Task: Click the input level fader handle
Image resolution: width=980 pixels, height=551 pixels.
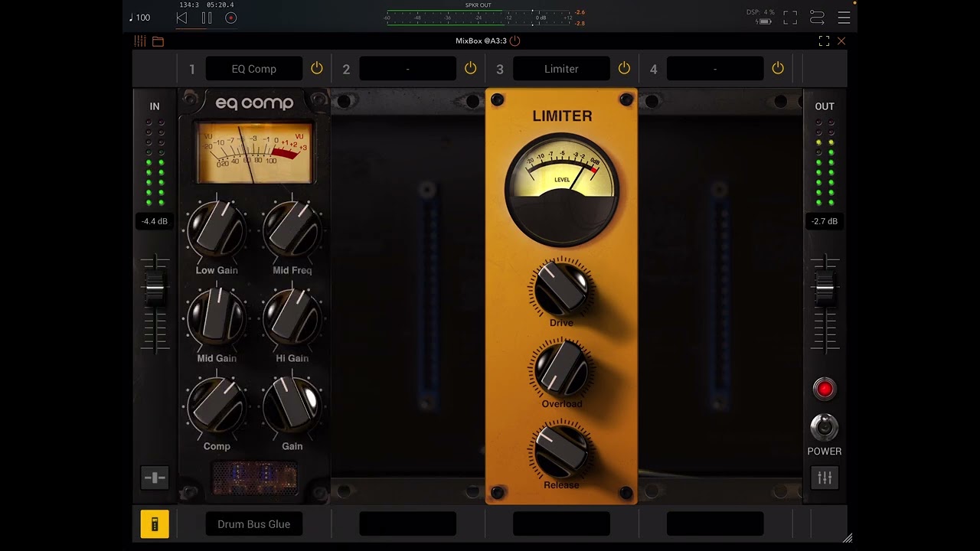Action: click(x=155, y=289)
